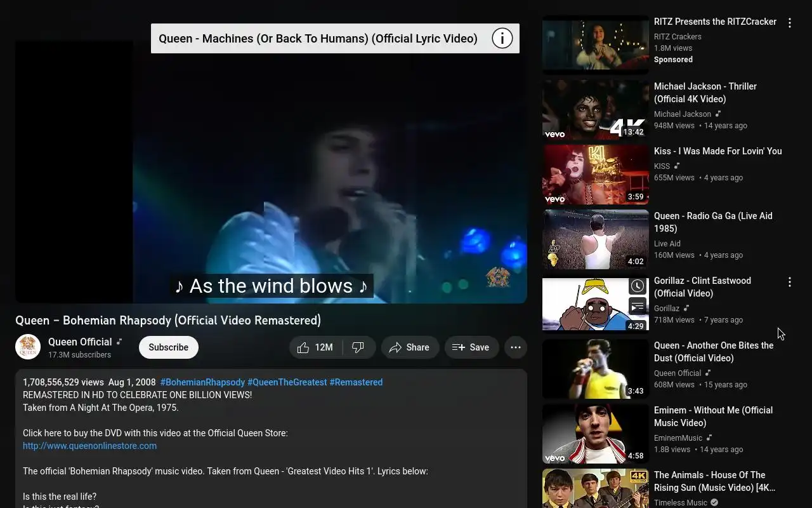Go to Gorillaz channel name
The height and width of the screenshot is (508, 812).
[667, 309]
